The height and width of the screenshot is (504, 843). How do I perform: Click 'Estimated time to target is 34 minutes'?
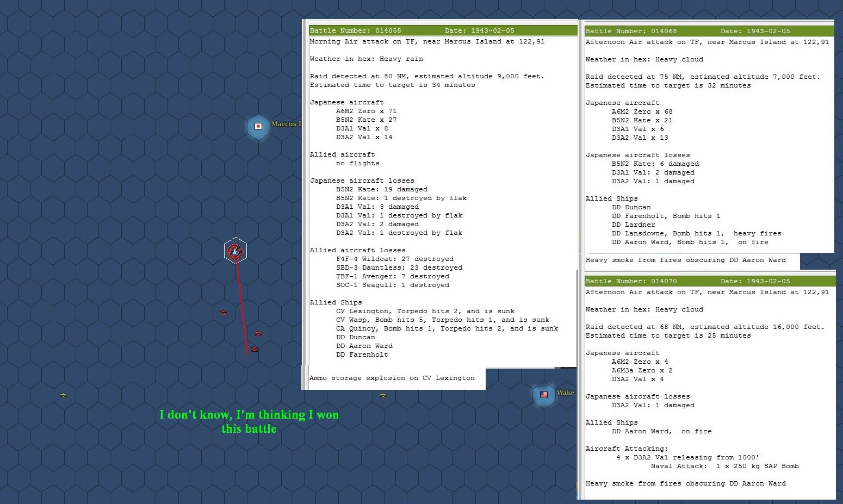[392, 85]
